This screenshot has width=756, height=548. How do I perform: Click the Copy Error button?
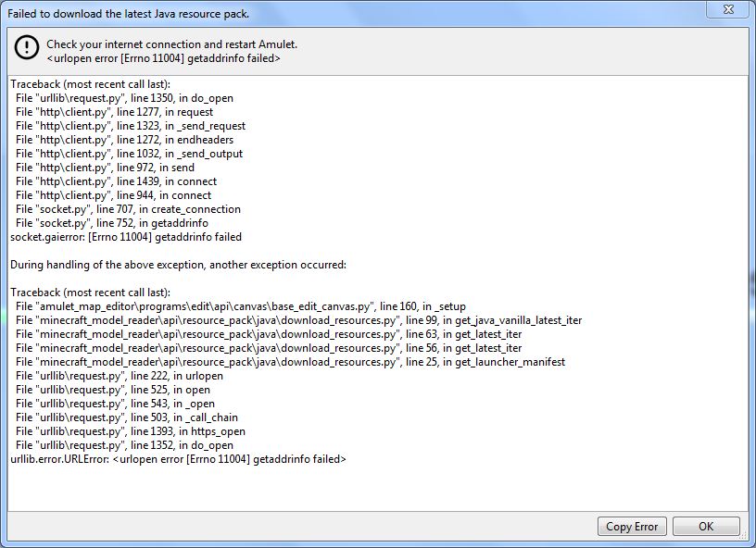tap(632, 526)
